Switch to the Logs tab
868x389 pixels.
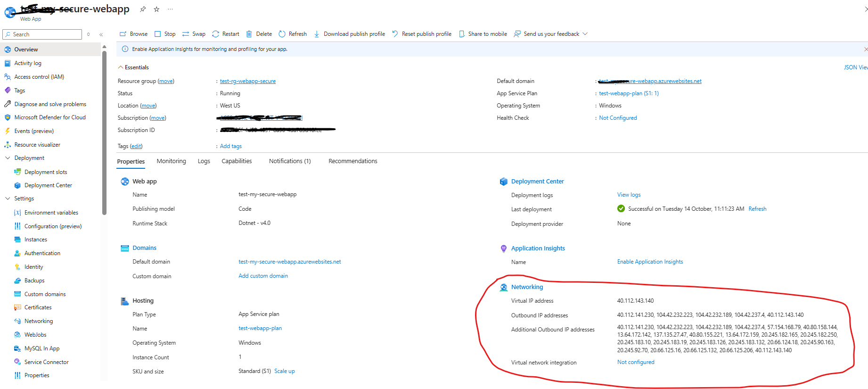(x=204, y=161)
